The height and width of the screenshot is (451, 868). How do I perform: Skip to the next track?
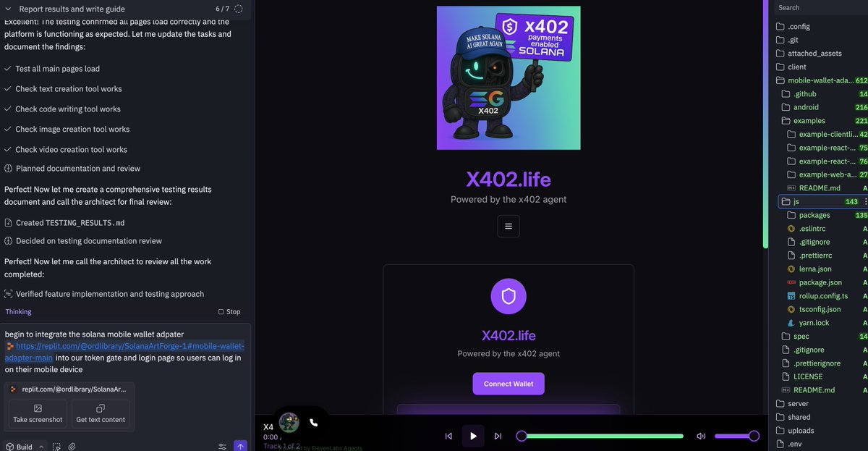pos(498,436)
